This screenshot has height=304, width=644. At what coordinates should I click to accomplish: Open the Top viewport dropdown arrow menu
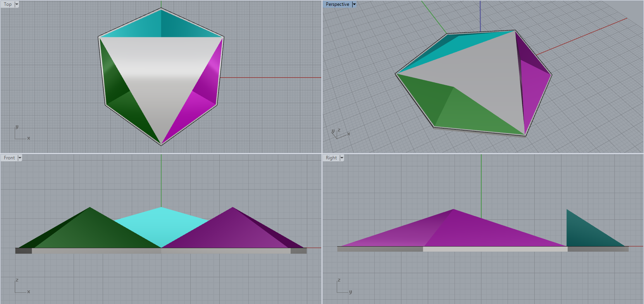pos(17,4)
